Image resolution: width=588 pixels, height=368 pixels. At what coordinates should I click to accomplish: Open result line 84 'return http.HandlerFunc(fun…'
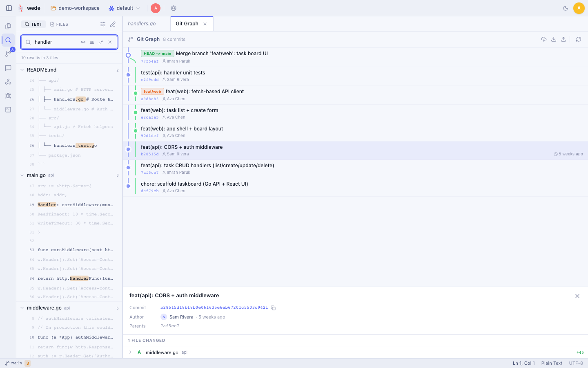point(69,278)
